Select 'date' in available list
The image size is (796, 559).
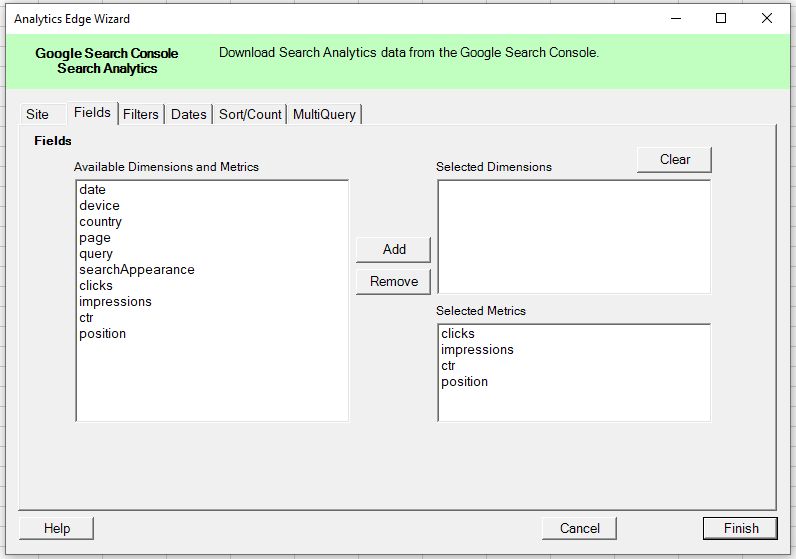(212, 189)
